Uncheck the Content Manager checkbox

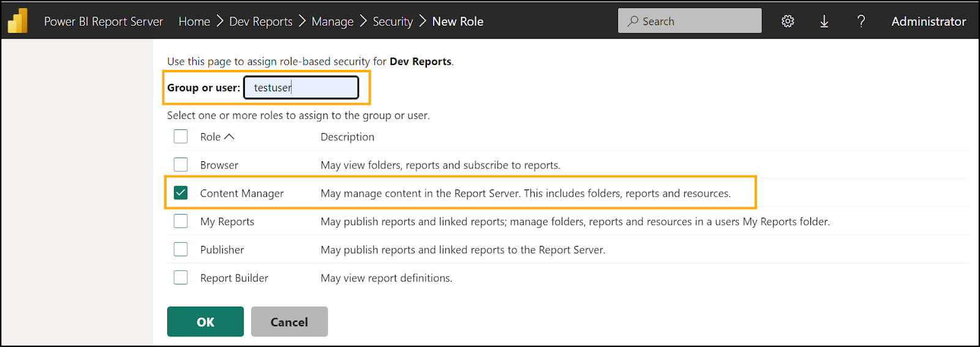coord(181,193)
